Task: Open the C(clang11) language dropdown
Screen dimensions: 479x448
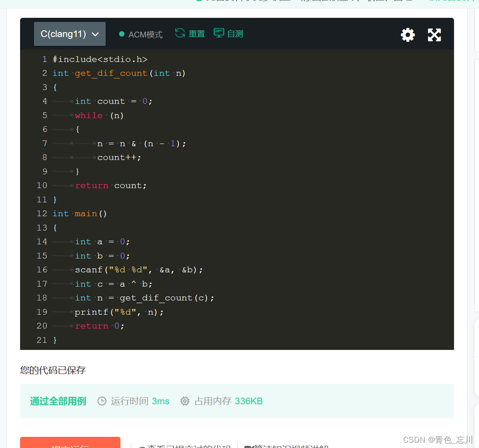Action: tap(70, 34)
